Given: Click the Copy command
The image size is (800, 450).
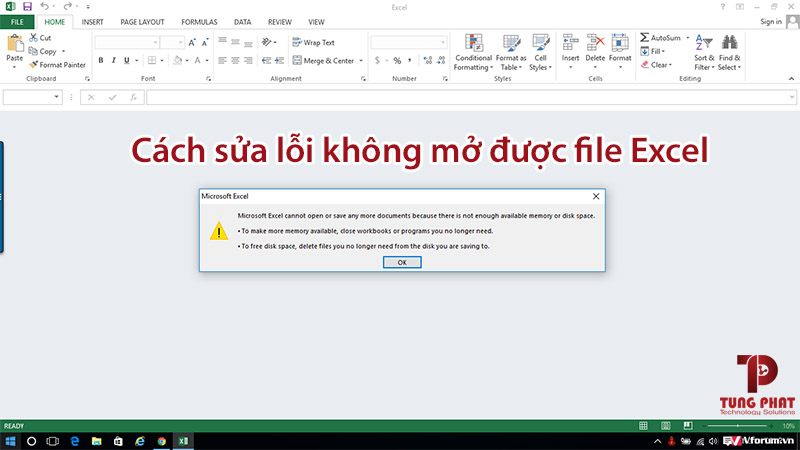Looking at the screenshot, I should (x=43, y=51).
